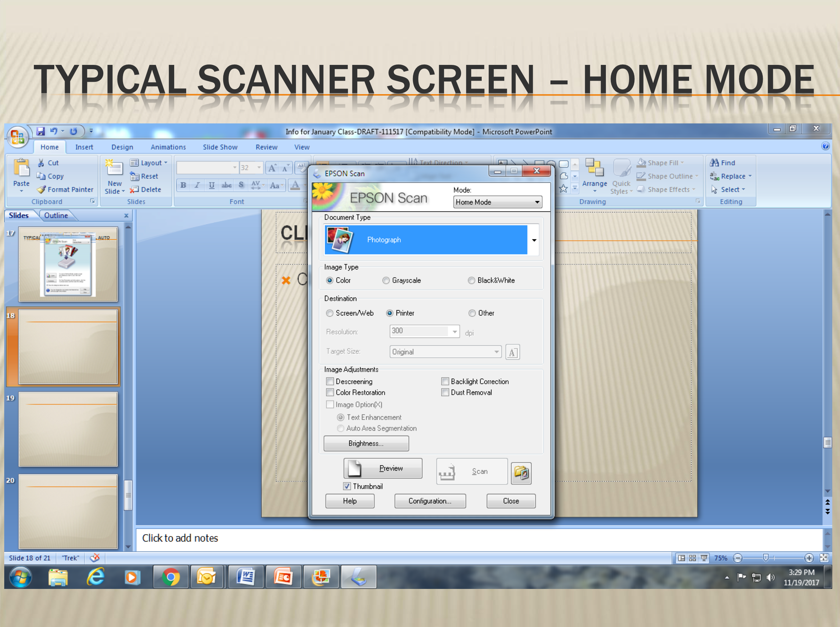
Task: Click the Help button in EPSON Scan
Action: click(x=349, y=501)
